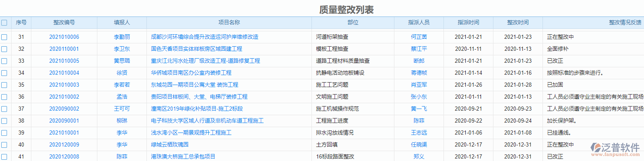Viewport: 644px width, 161px height.
Task: Open rectification record 2020110001
Action: pos(64,49)
